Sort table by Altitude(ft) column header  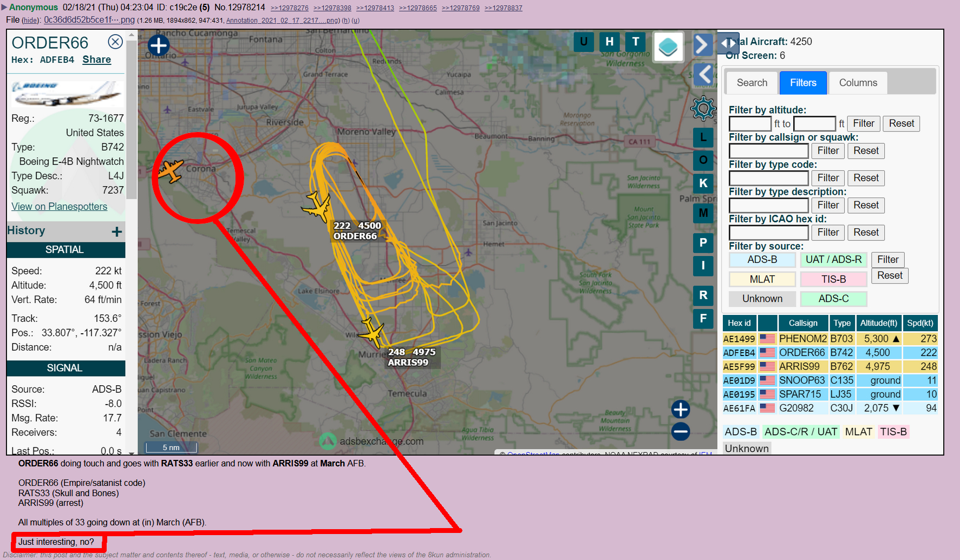(879, 323)
